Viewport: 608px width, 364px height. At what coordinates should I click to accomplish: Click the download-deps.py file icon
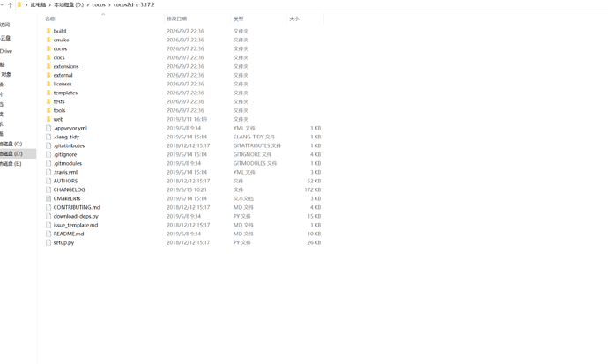pos(48,216)
